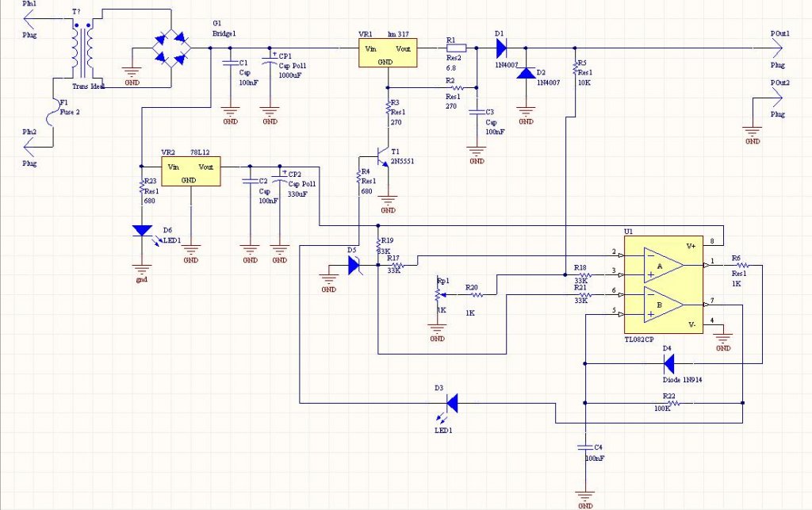Image resolution: width=812 pixels, height=510 pixels.
Task: Click GND symbol under capacitor C4
Action: tap(585, 498)
